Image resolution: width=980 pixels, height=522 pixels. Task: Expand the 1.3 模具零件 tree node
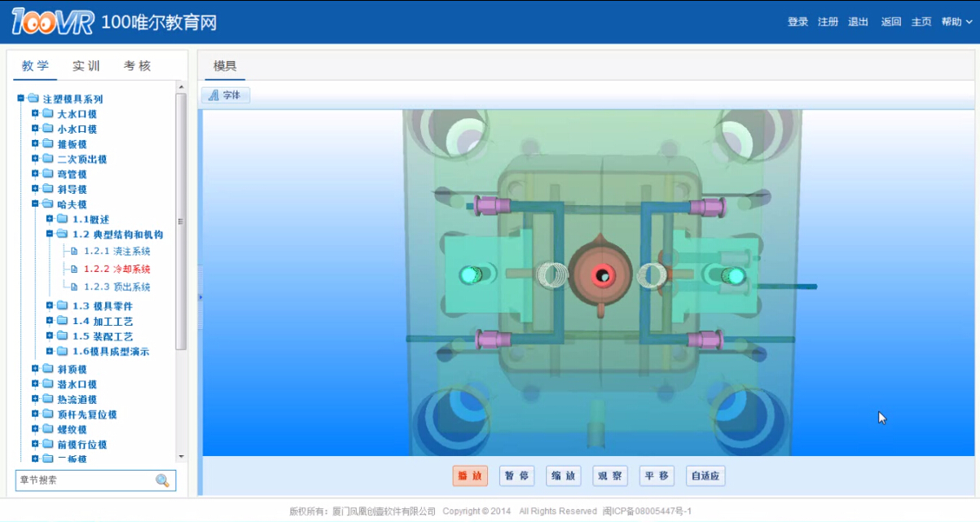tap(51, 306)
